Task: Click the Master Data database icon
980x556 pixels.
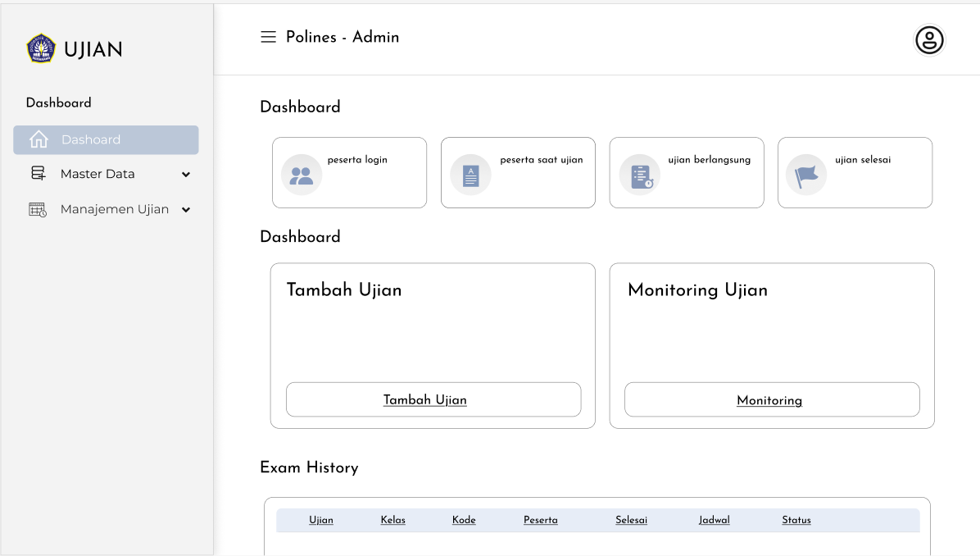Action: (x=36, y=173)
